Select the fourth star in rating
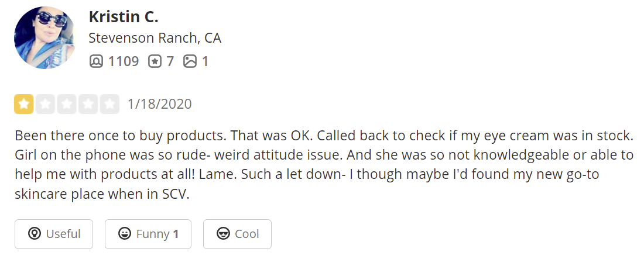This screenshot has height=266, width=644. 88,104
